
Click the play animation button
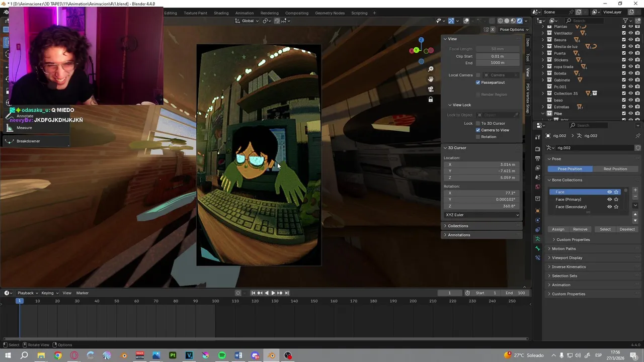point(273,293)
